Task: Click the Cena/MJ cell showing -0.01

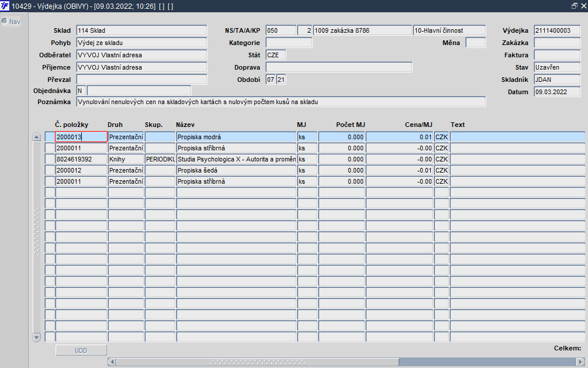Action: (399, 170)
